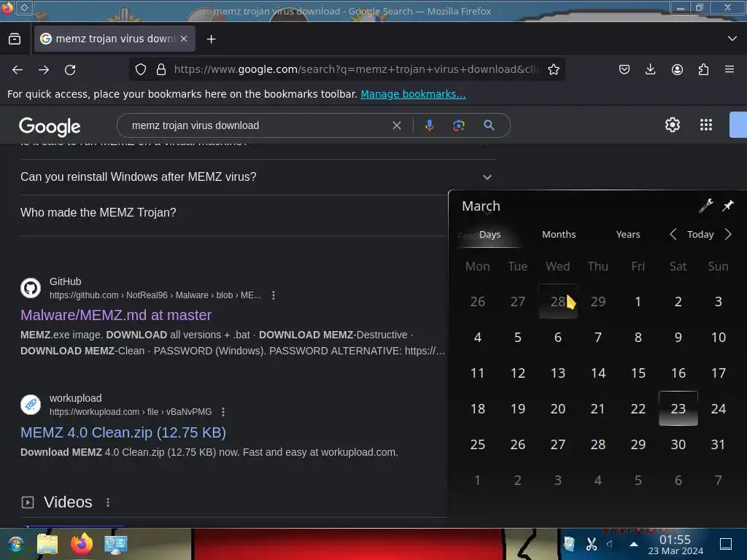The height and width of the screenshot is (560, 747).
Task: Open the Downloads panel
Action: click(x=650, y=69)
